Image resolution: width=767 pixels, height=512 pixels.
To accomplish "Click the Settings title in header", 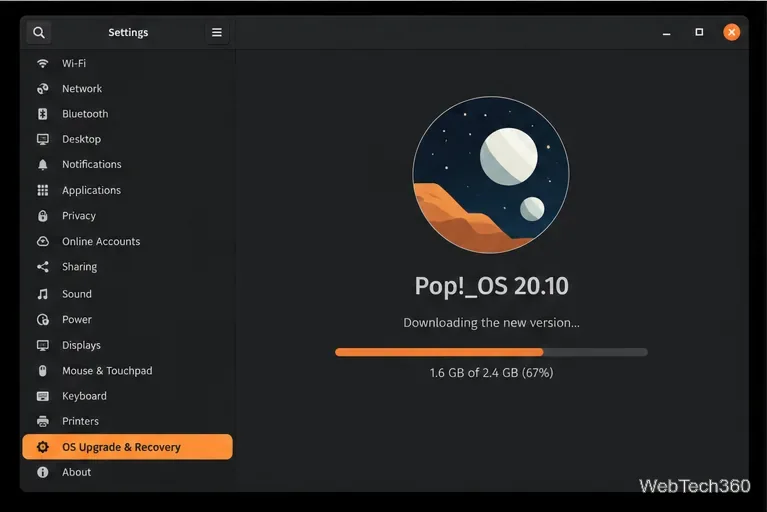I will coord(128,32).
